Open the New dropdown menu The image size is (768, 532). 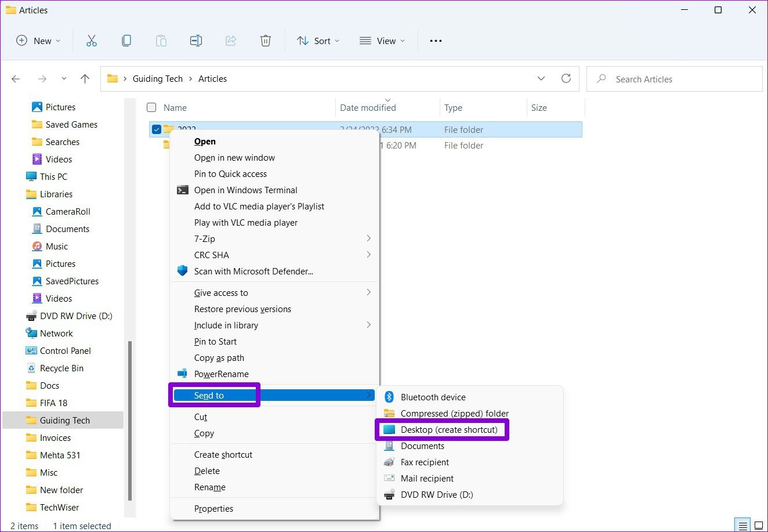coord(38,41)
